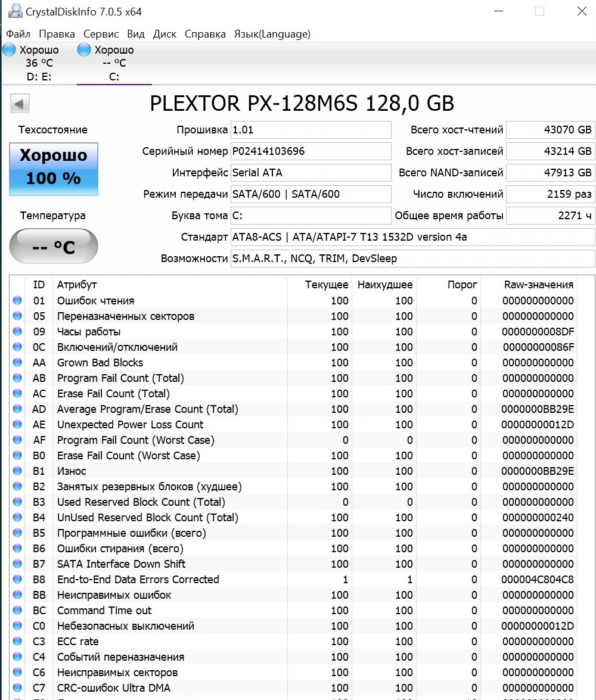Viewport: 596px width, 700px height.
Task: Select the C: disk status orb
Action: click(x=83, y=49)
